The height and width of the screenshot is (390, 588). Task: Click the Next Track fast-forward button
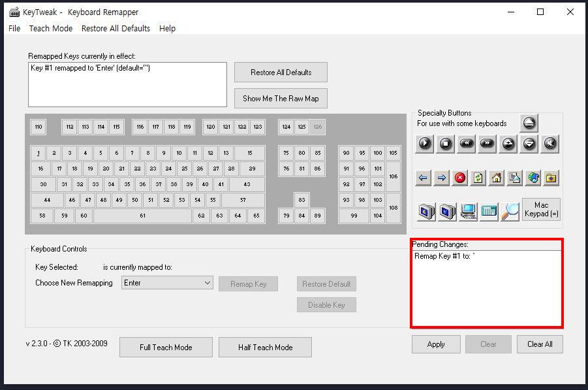coord(487,144)
